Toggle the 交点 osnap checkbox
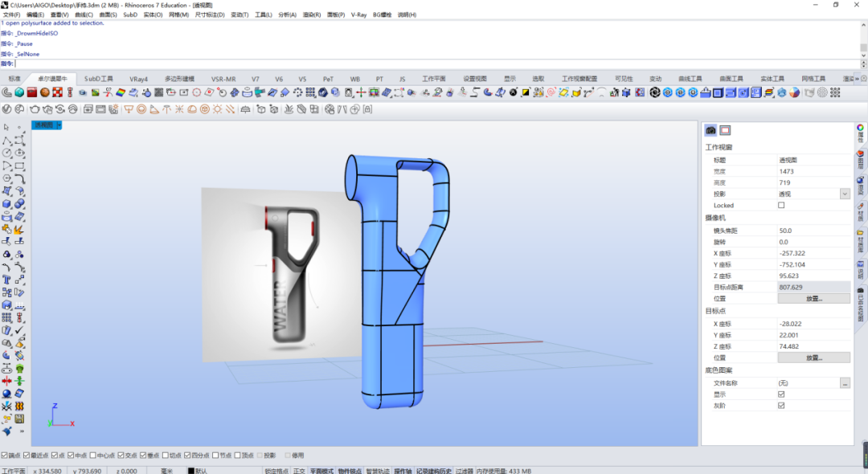The height and width of the screenshot is (474, 868). click(121, 456)
